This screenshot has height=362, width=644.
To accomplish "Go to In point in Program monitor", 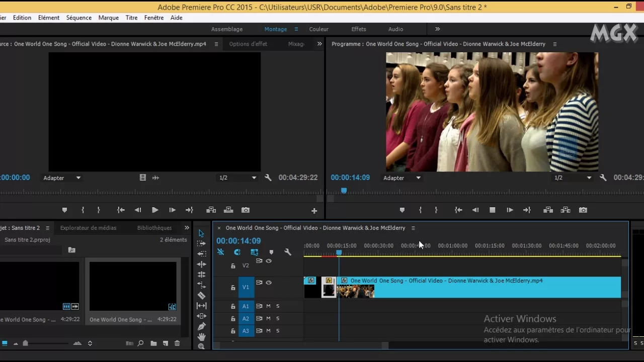I will 458,210.
